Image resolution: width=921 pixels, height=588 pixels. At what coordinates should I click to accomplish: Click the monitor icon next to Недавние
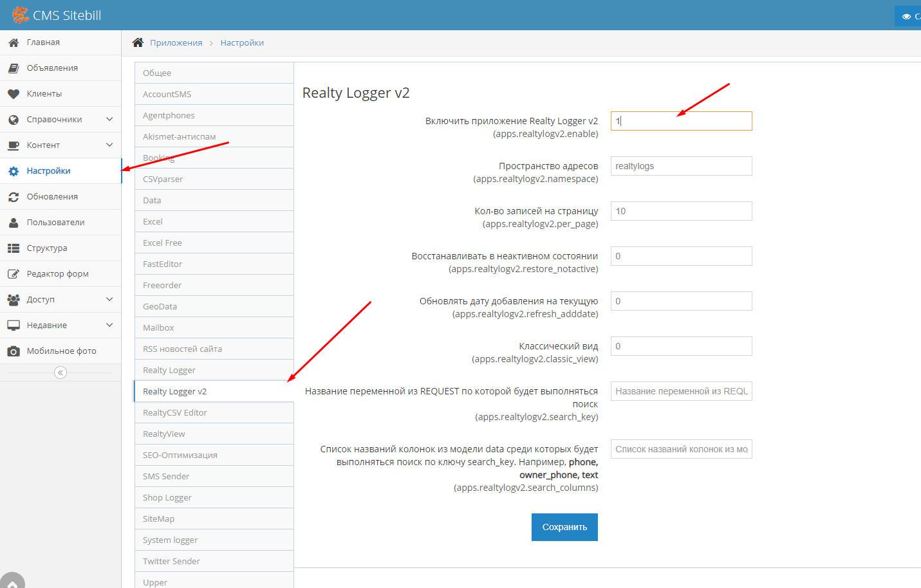point(14,326)
